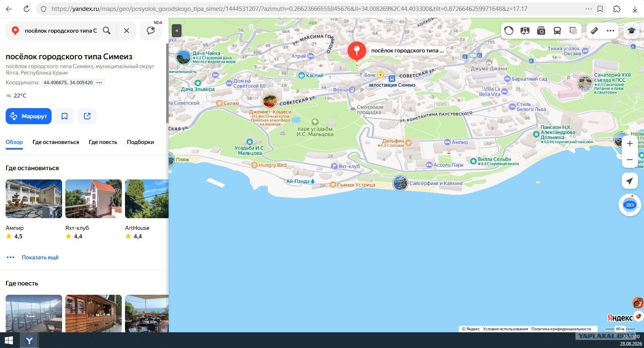Viewport: 644px width, 348px height.
Task: Click the Yandex Browser taskbar icon
Action: pyautogui.click(x=29, y=340)
